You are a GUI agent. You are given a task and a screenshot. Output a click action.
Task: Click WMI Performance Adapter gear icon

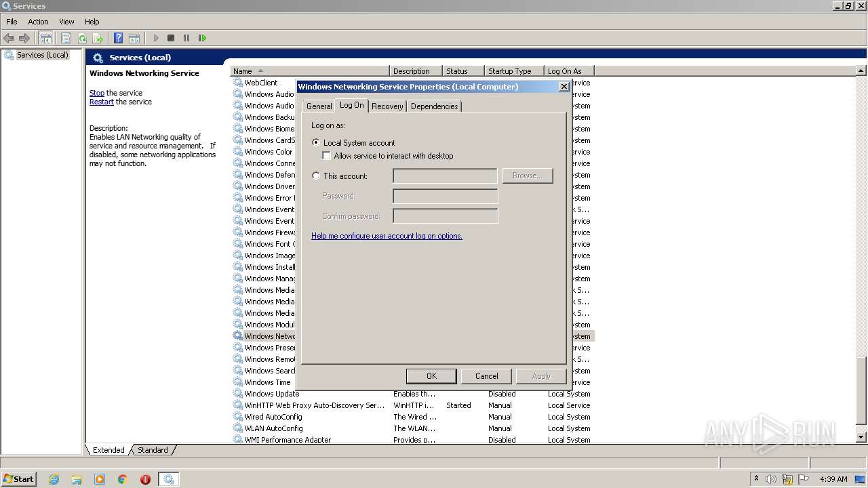click(238, 440)
